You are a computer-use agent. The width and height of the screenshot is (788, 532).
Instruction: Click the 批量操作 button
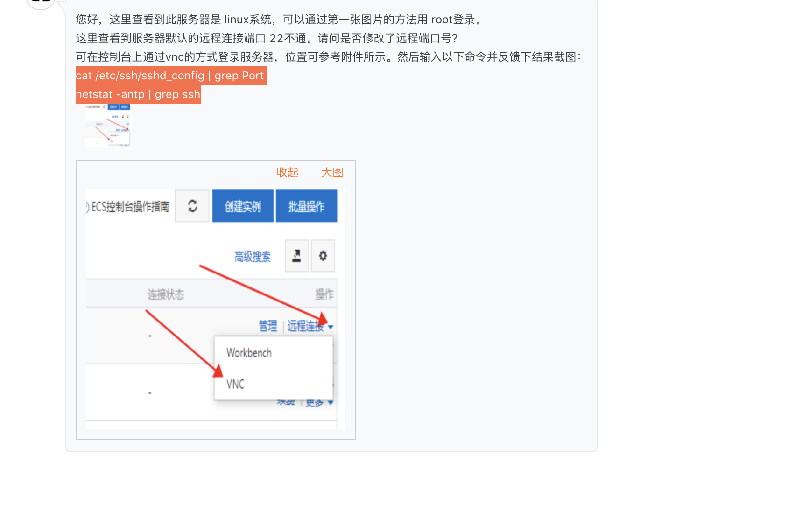[x=306, y=205]
